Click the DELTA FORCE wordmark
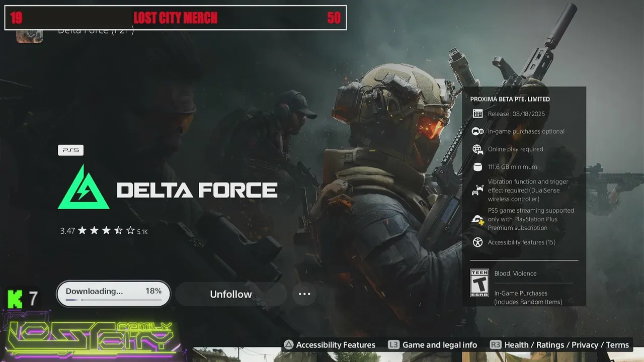 click(197, 190)
